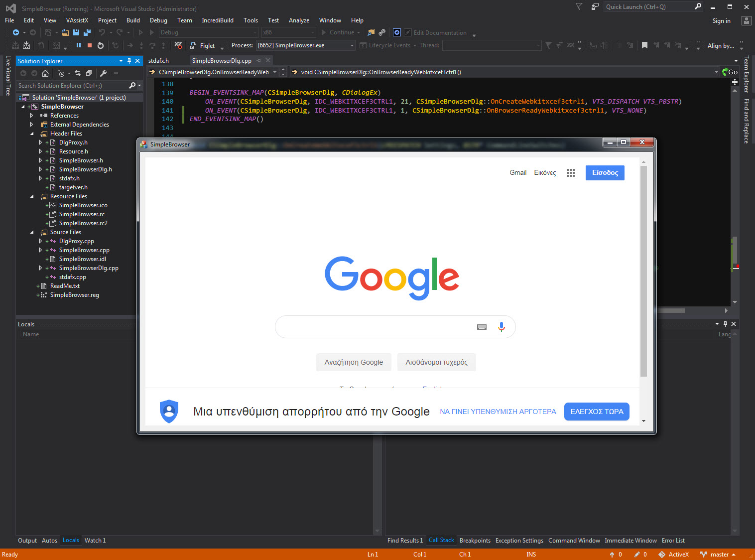Click the Pending Changes Filter clock icon
755x560 pixels.
[61, 73]
